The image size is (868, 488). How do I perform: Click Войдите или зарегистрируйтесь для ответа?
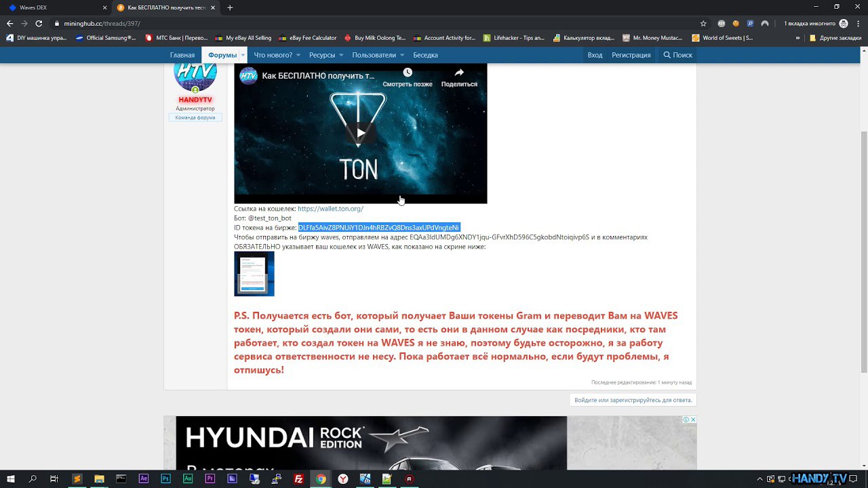[x=633, y=400]
